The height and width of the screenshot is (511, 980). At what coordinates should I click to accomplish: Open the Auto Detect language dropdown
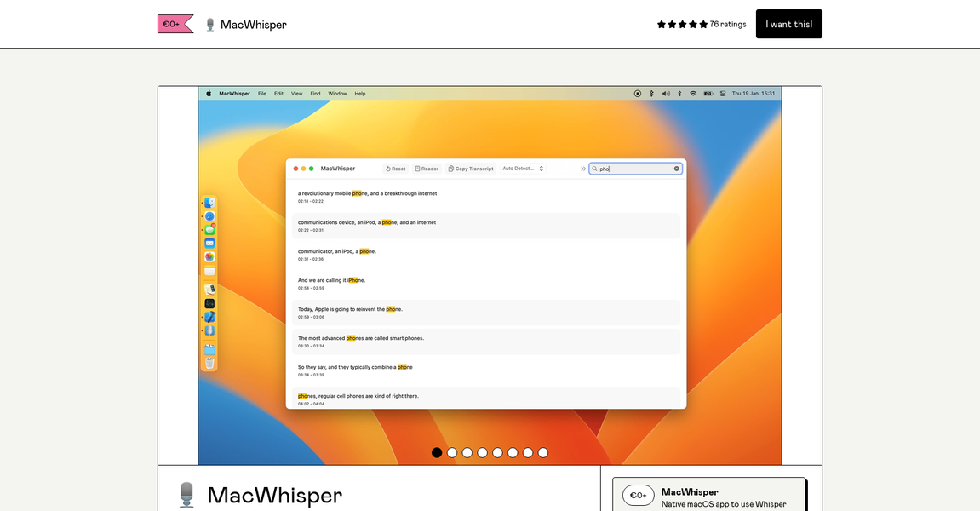(521, 168)
